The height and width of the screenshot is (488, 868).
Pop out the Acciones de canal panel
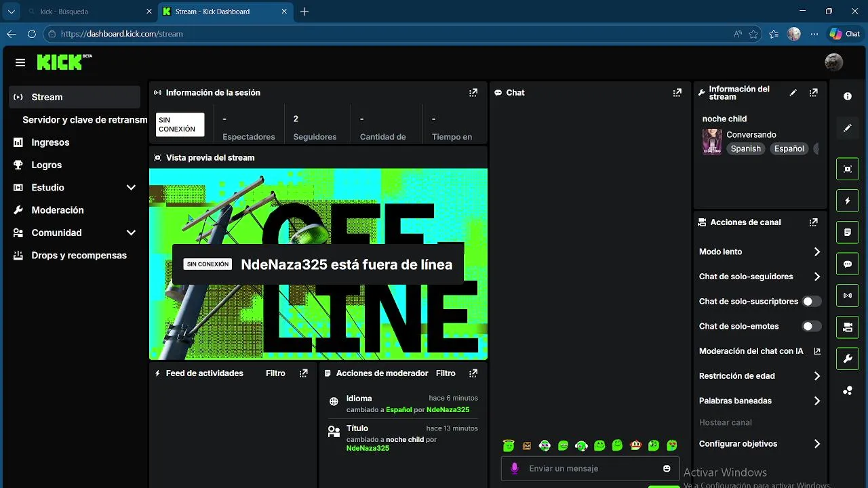point(814,222)
